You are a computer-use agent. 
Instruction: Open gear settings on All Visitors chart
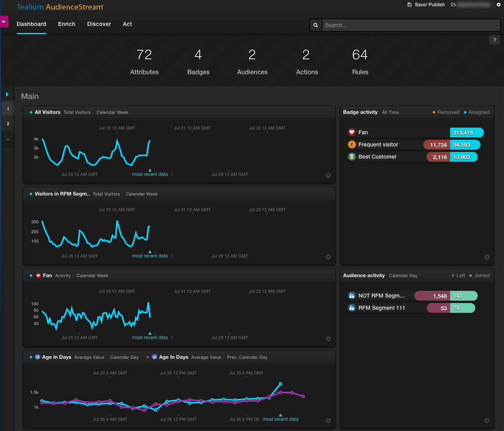click(x=328, y=175)
